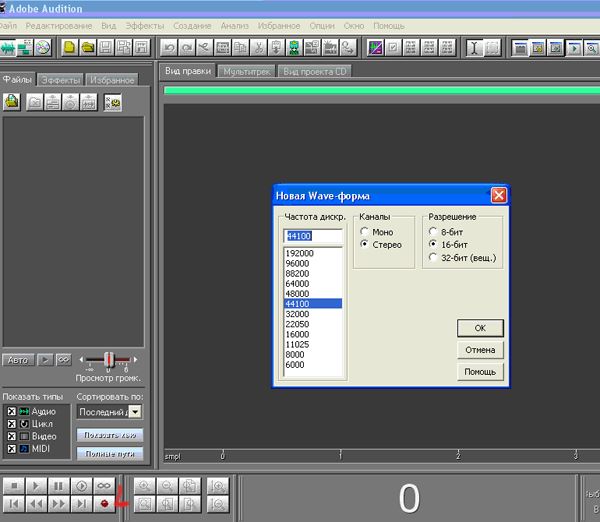Click the Полные пути button
Screen dimensions: 600x522
110,454
